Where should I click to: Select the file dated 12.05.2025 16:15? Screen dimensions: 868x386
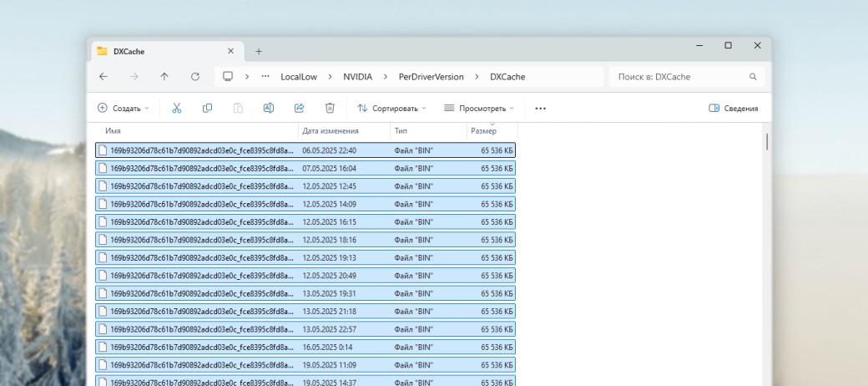(x=305, y=222)
